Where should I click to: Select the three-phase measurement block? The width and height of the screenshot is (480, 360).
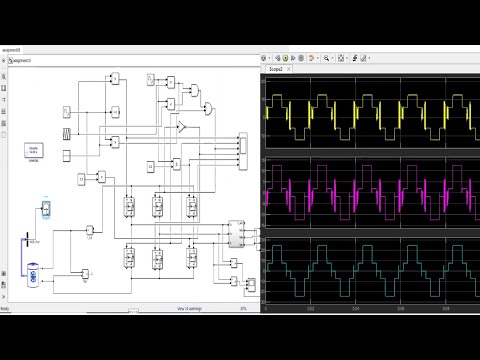236,234
